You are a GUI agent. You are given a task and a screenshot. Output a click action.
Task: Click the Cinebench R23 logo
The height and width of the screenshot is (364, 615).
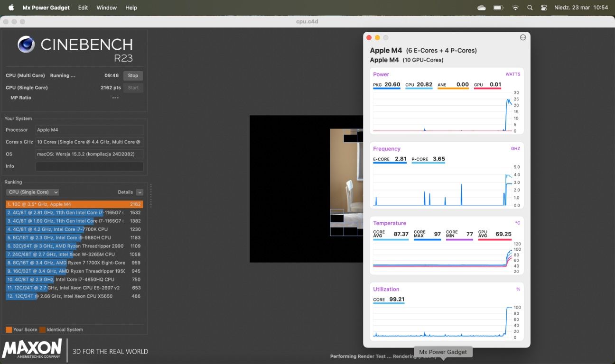click(x=75, y=48)
